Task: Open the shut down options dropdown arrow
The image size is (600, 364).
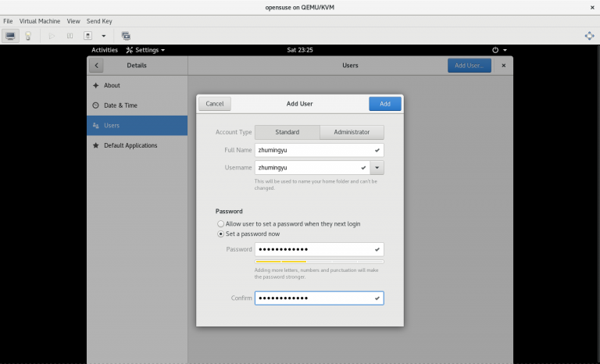Action: 103,36
